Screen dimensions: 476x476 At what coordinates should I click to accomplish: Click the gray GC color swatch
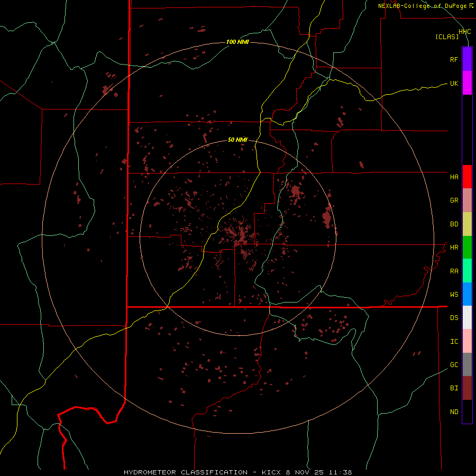tap(467, 364)
